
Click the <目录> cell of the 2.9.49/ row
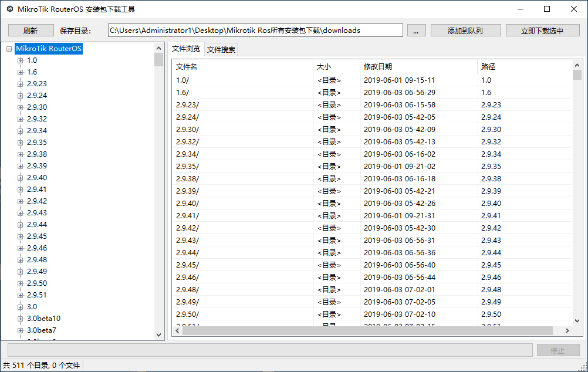pyautogui.click(x=329, y=302)
